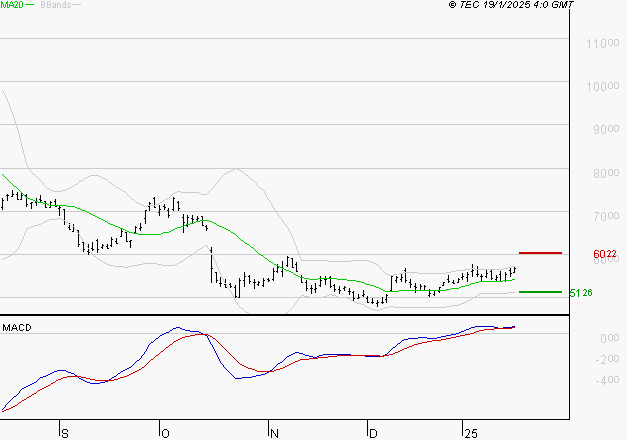Click the MACD panel label
627x440 pixels.
point(17,327)
